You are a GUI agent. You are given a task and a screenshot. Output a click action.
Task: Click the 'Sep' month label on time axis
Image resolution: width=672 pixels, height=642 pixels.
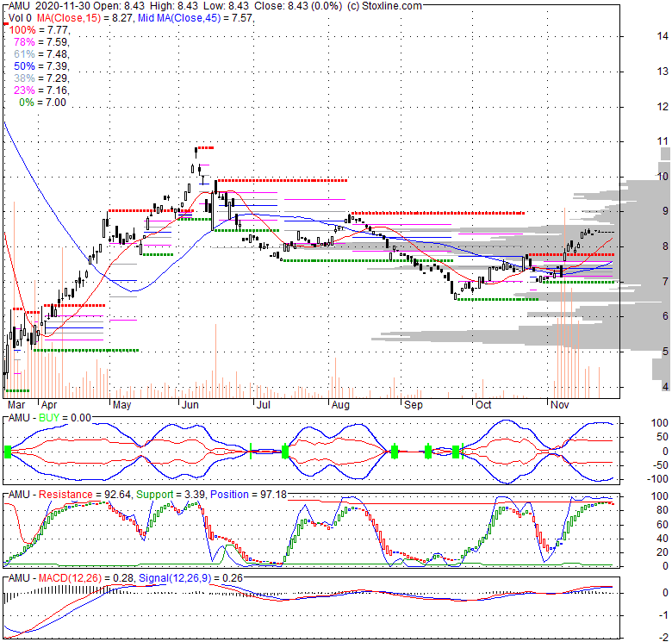tap(414, 405)
